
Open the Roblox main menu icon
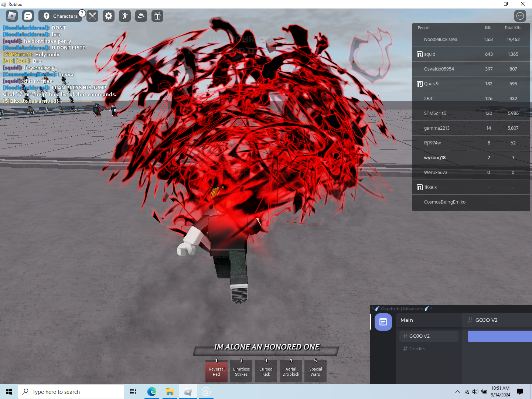(12, 16)
